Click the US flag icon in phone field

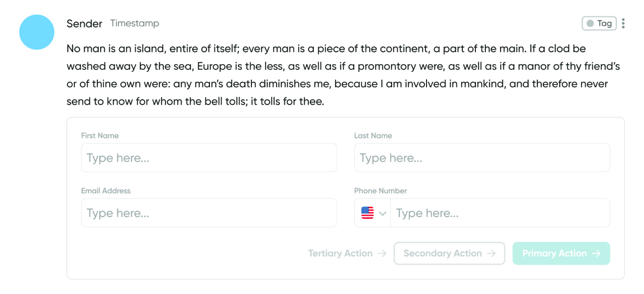368,213
